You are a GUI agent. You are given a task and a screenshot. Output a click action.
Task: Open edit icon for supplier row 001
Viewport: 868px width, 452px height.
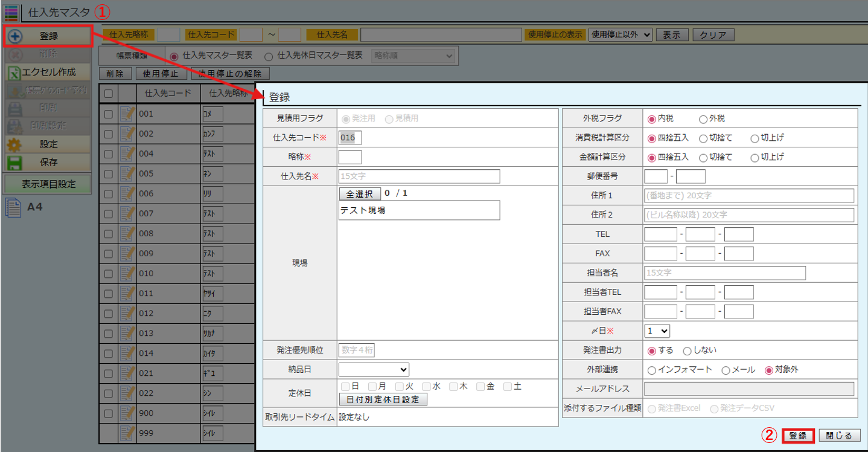(x=127, y=114)
